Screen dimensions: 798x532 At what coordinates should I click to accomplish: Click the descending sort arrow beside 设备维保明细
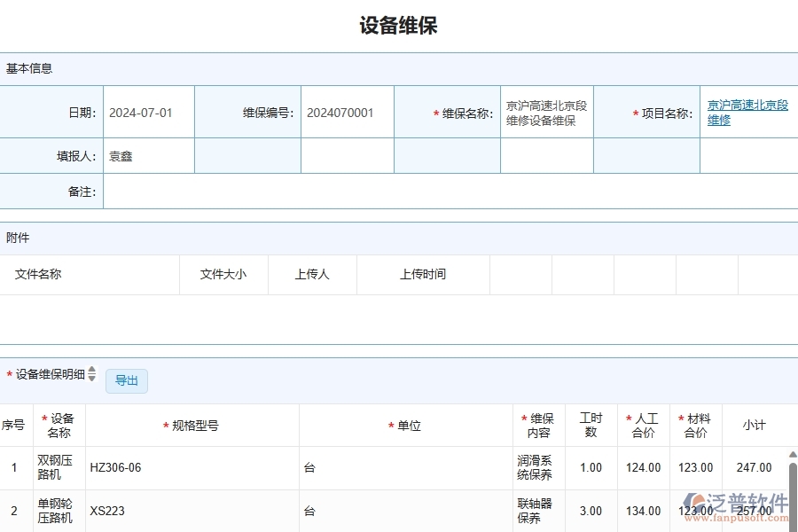(91, 379)
